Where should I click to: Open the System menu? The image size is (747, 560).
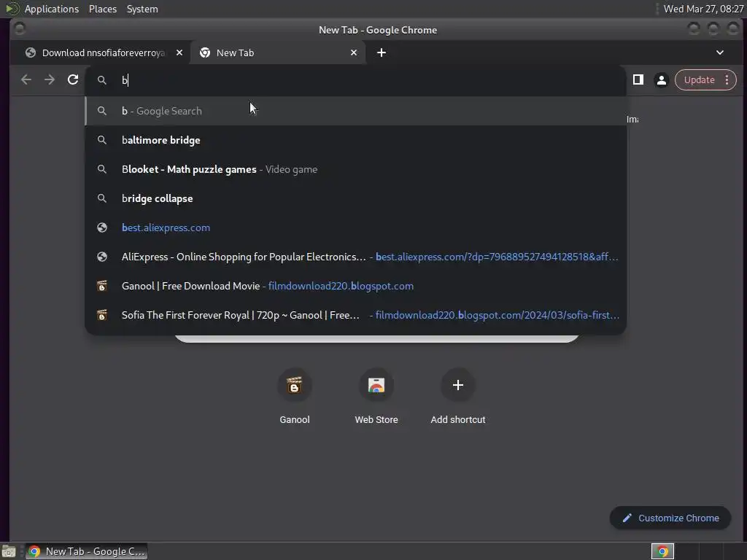tap(142, 9)
